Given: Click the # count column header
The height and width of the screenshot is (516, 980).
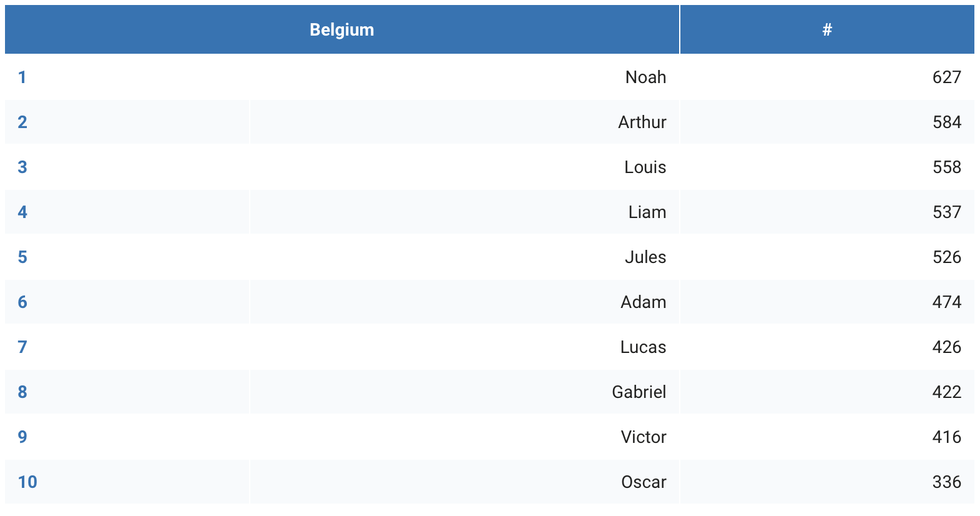Looking at the screenshot, I should coord(827,29).
